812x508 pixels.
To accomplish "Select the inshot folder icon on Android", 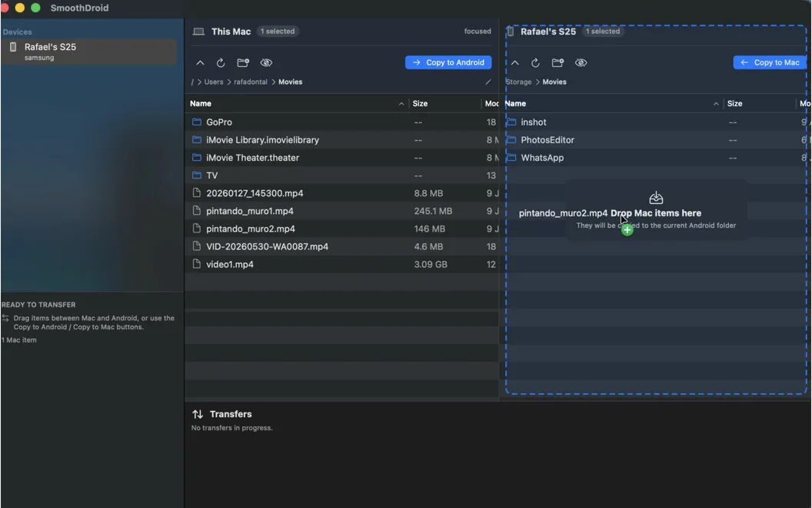I will [x=511, y=122].
